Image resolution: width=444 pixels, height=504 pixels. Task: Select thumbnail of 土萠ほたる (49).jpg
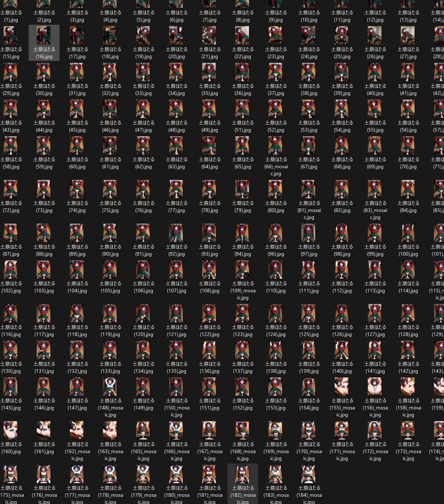pos(209,109)
